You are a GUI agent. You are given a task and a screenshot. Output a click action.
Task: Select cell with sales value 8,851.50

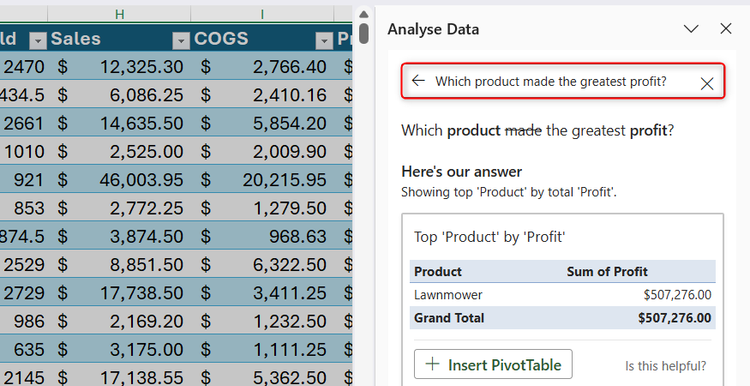coord(119,264)
